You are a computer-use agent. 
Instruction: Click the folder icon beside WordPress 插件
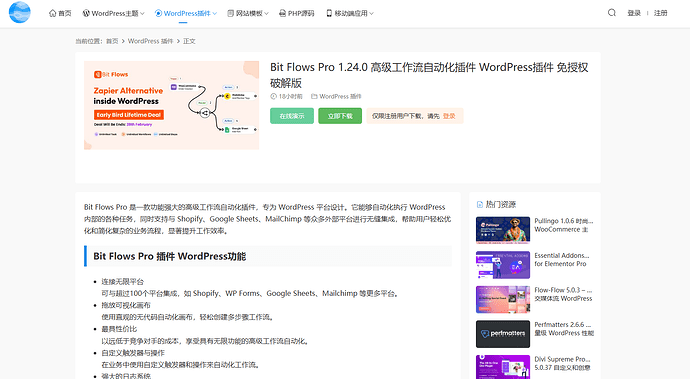[x=314, y=96]
